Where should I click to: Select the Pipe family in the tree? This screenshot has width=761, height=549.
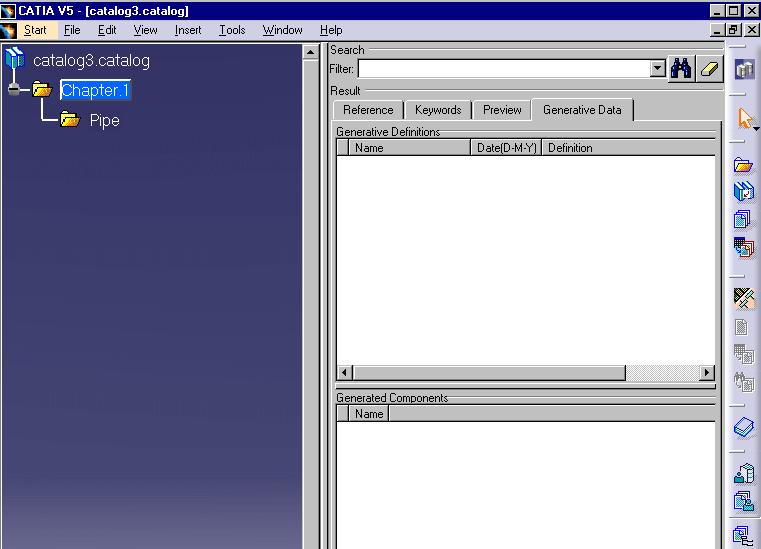point(104,120)
